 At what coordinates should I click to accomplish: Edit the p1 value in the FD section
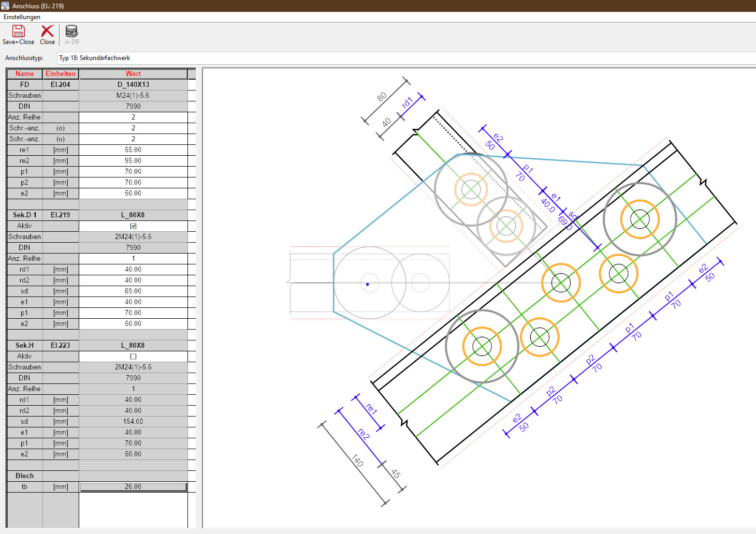(133, 171)
